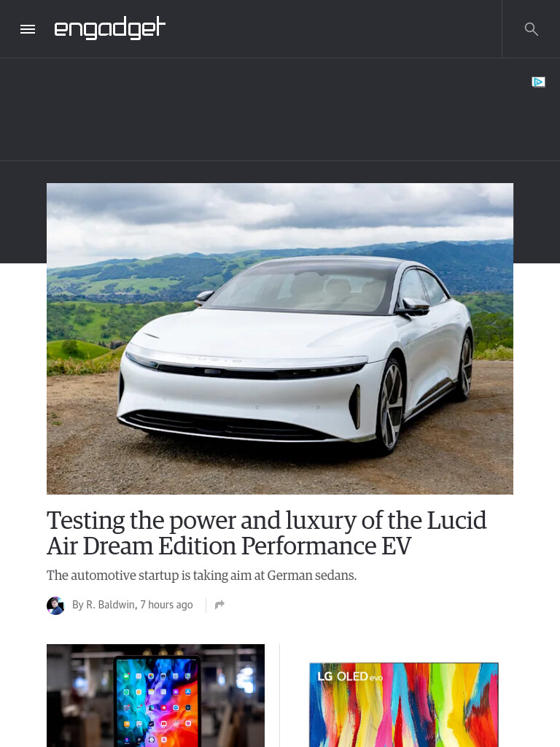Open the LG OLED evo thumbnail
This screenshot has width=560, height=747.
(x=404, y=705)
